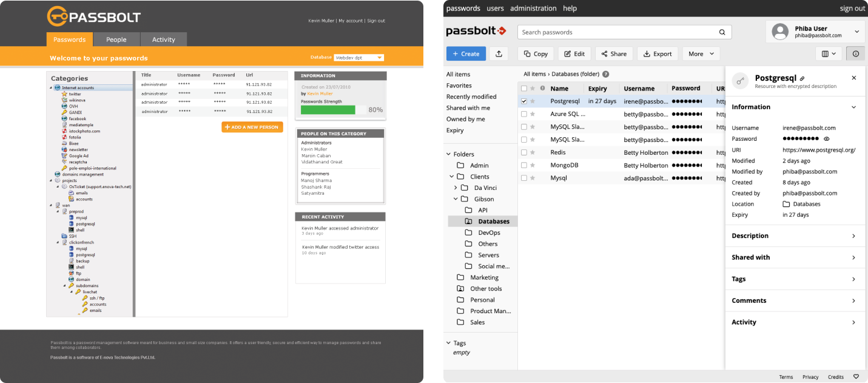Switch to the People tab

pos(116,39)
